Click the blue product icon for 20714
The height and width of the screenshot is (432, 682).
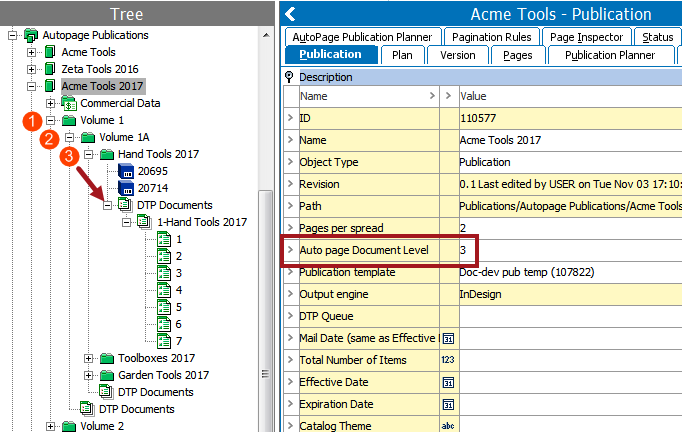click(x=126, y=188)
